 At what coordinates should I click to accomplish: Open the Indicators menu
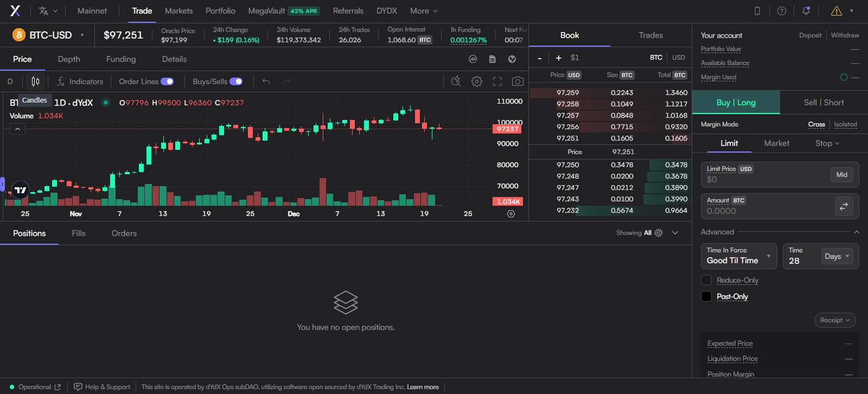click(x=80, y=81)
